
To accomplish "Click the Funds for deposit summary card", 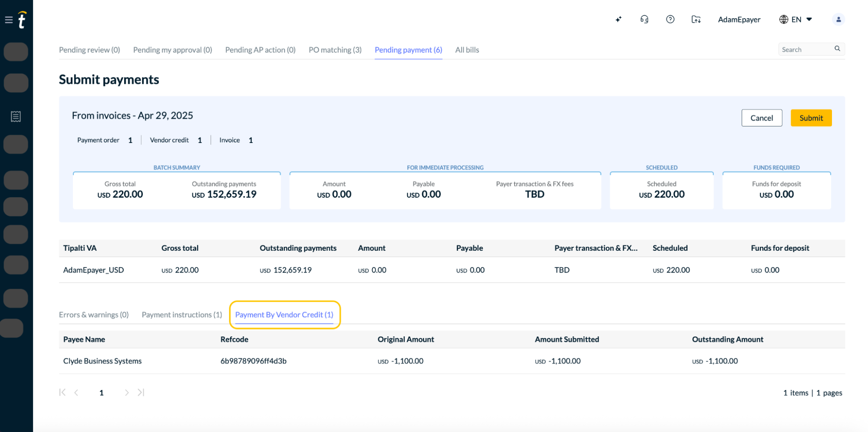I will point(776,190).
